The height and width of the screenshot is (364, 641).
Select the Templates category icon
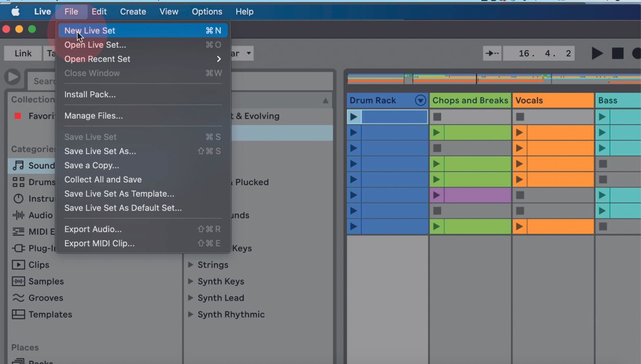coord(19,314)
